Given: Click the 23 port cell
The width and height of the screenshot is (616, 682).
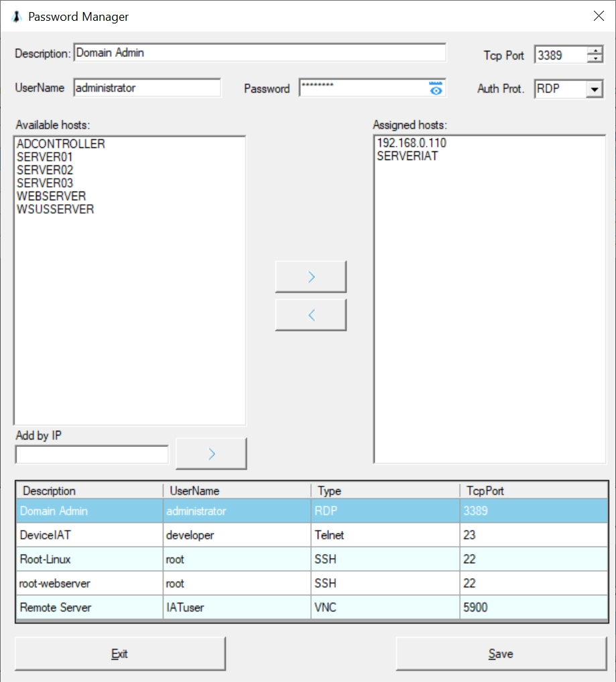Looking at the screenshot, I should (x=534, y=535).
